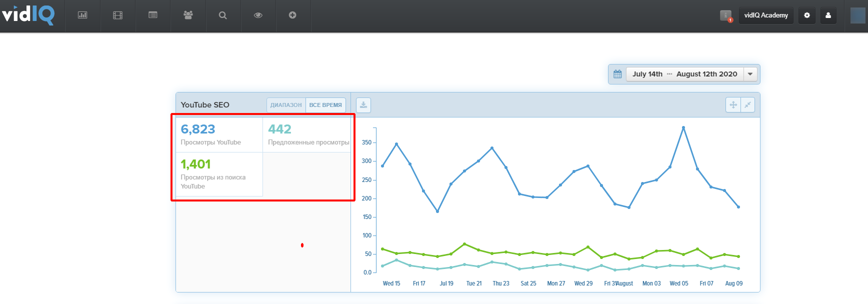The image size is (868, 304).
Task: Expand the date range dropdown arrow
Action: pyautogui.click(x=750, y=74)
